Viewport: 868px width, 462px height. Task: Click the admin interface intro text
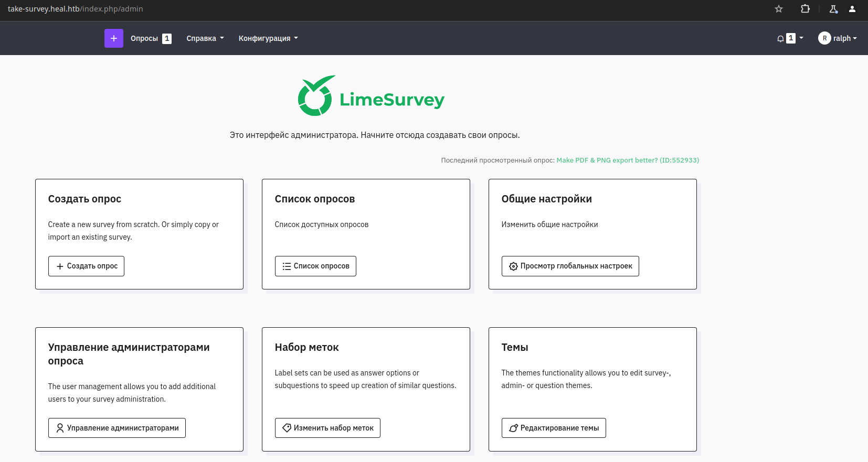tap(375, 135)
